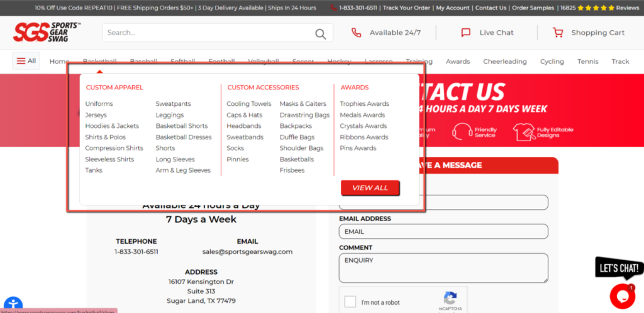Click the search magnifier icon

pos(320,34)
